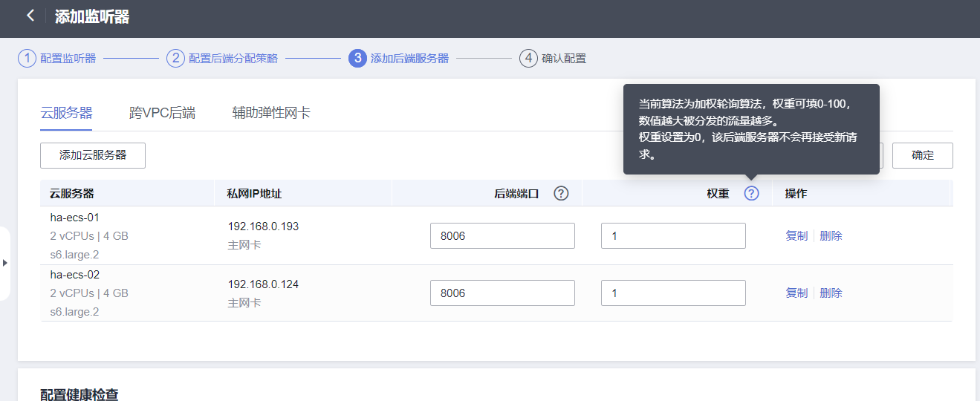This screenshot has height=401, width=980.
Task: Focus backend port field for ha-ecs-01
Action: coord(502,235)
